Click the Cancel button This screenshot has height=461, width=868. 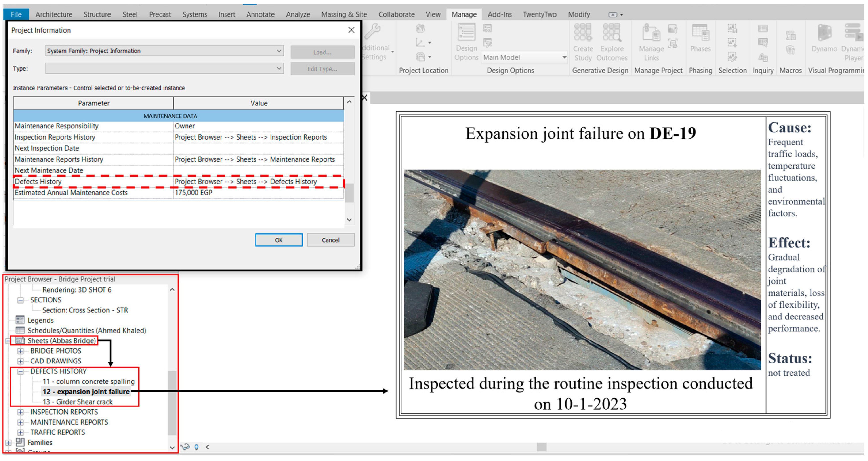point(330,240)
